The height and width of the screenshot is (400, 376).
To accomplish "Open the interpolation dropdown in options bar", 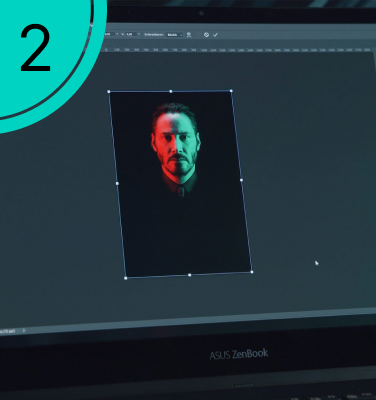I will [175, 35].
